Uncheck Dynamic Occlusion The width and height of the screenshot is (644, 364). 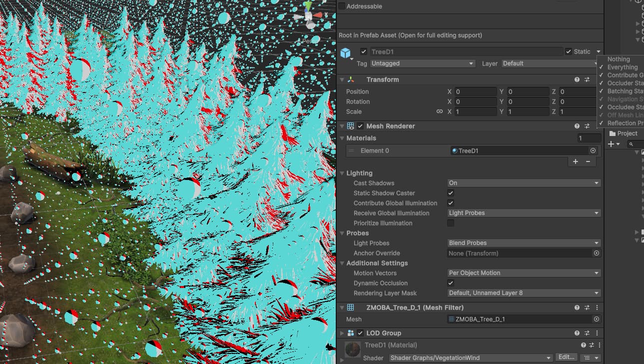click(450, 283)
